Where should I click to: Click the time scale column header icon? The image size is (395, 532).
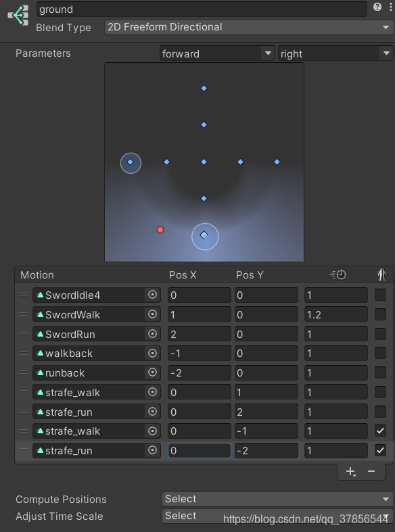[x=338, y=275]
